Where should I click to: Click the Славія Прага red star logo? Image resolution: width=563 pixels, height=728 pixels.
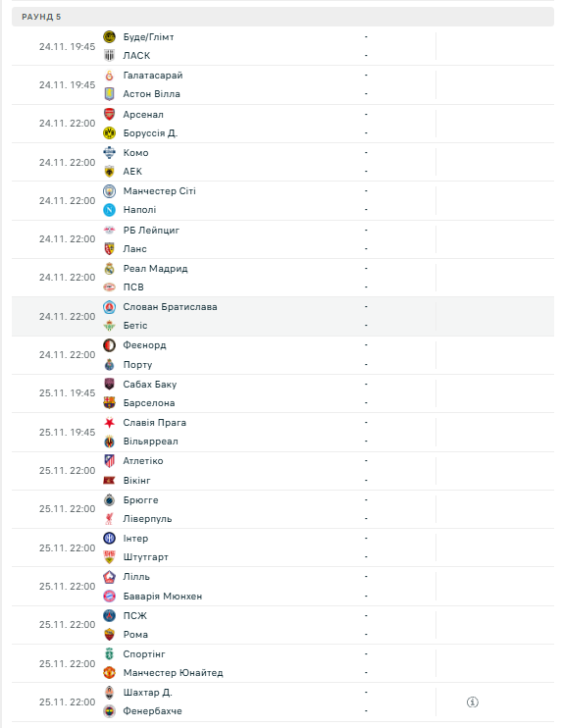109,423
